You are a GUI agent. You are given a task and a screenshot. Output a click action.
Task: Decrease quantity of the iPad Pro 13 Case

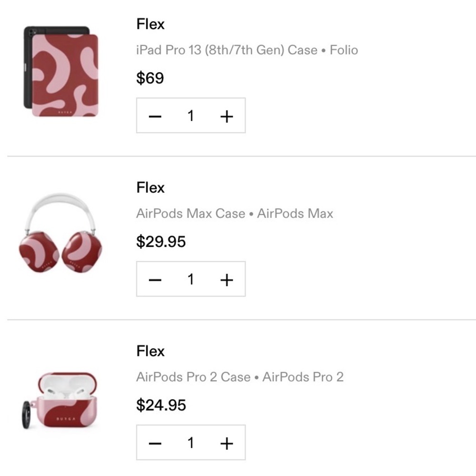(155, 115)
